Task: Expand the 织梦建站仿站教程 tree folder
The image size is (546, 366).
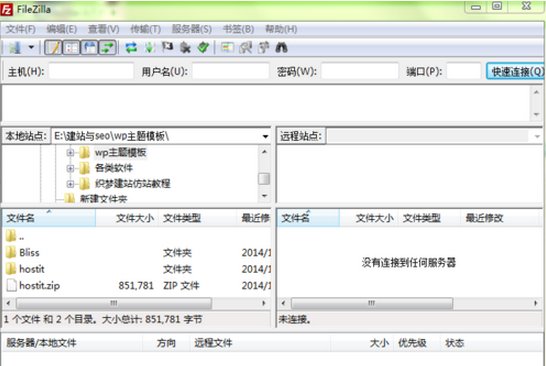Action: click(70, 184)
